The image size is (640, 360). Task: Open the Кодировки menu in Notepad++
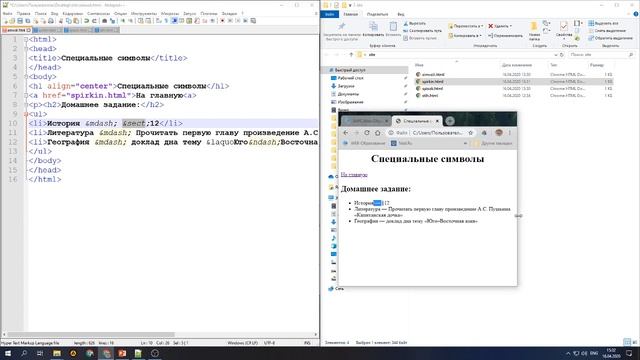(73, 13)
